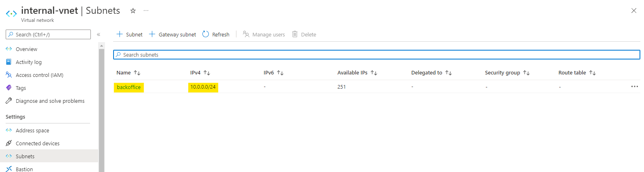The height and width of the screenshot is (172, 644).
Task: Sort subnets by Name column arrows
Action: [137, 73]
